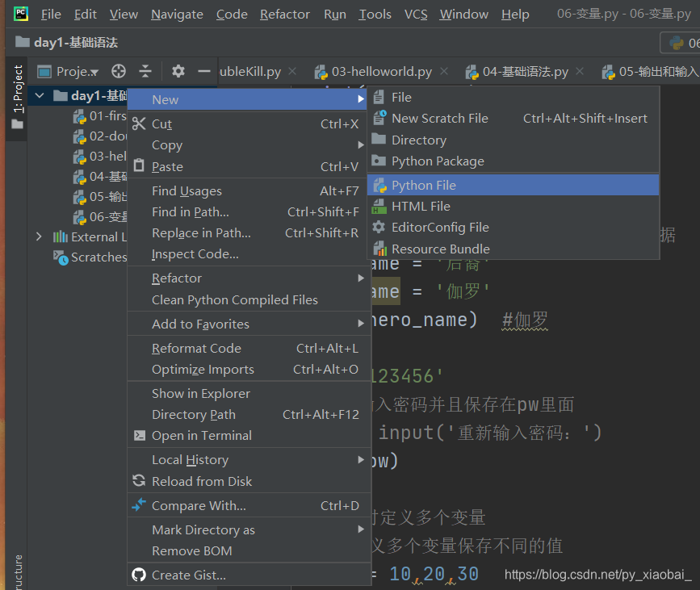Select the 01-firs file in project tree

click(99, 116)
